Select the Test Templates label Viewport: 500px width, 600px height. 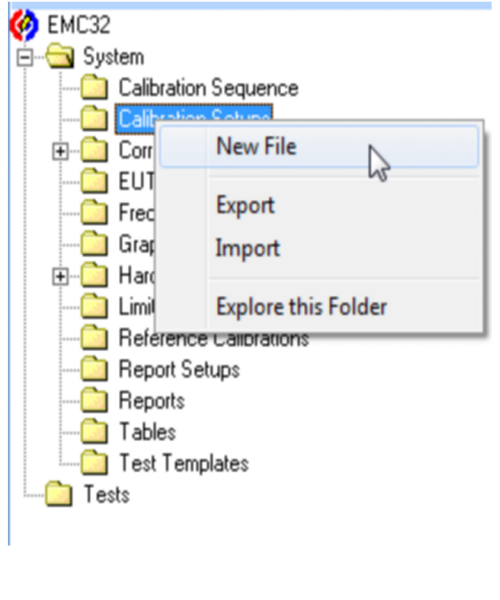tap(184, 463)
